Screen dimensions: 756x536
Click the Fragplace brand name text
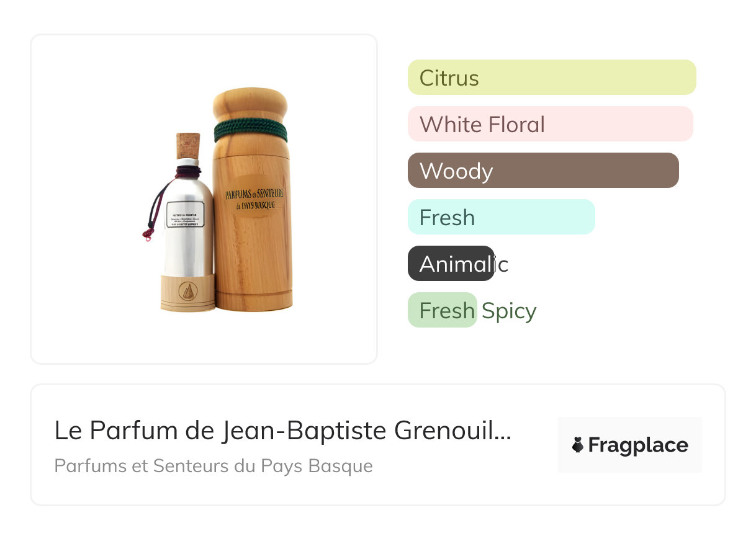click(638, 445)
